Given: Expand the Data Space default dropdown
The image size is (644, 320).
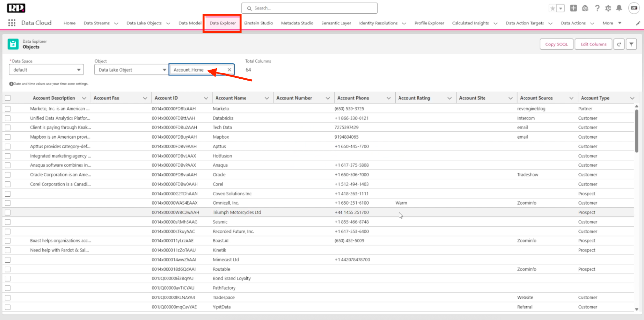Looking at the screenshot, I should (x=46, y=70).
